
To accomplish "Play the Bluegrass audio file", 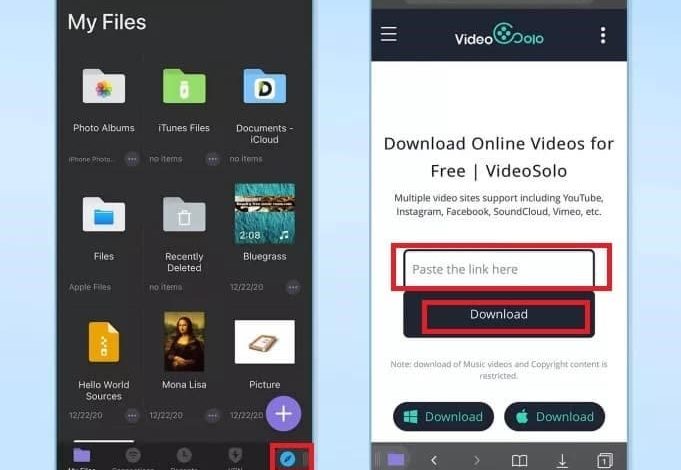I will coord(264,213).
